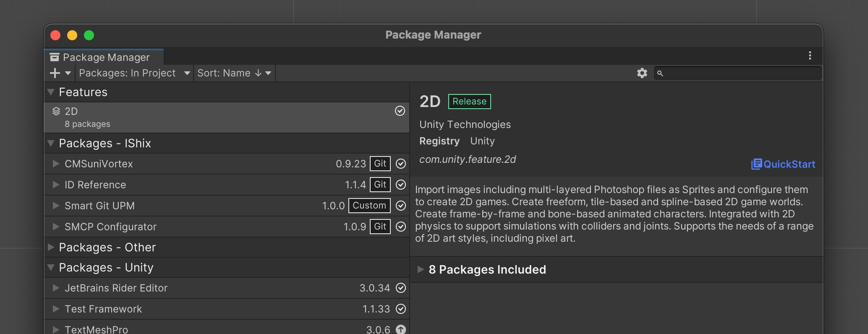
Task: Expand the Packages - Other section
Action: (51, 247)
